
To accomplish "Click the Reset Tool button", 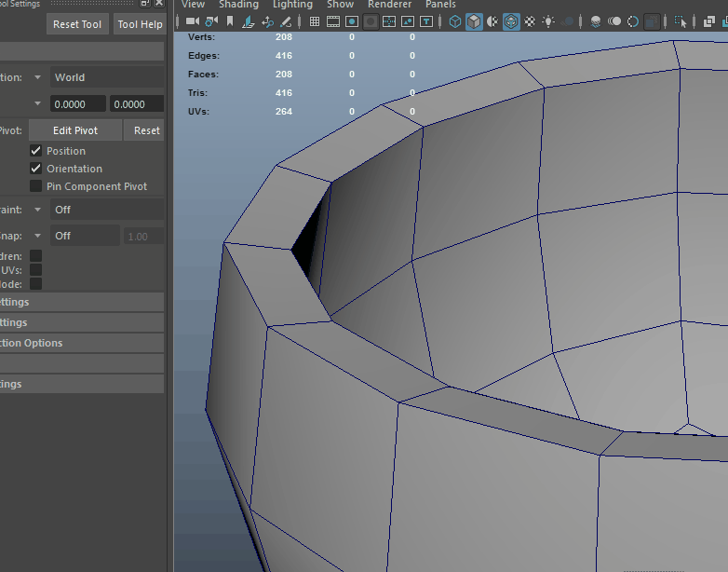I will coord(77,24).
